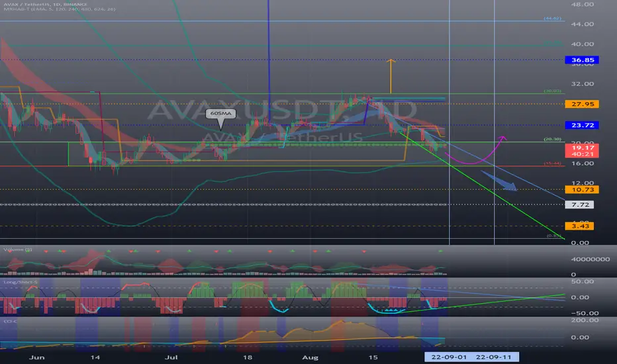
Task: Click 40000000 on the volume axis
Action: (x=591, y=259)
